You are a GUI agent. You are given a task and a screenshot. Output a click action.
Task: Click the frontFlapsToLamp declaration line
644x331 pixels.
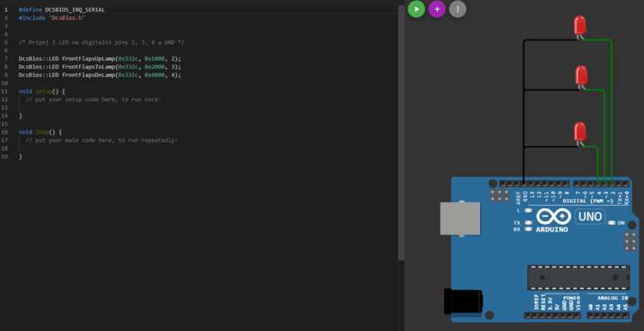(100, 67)
